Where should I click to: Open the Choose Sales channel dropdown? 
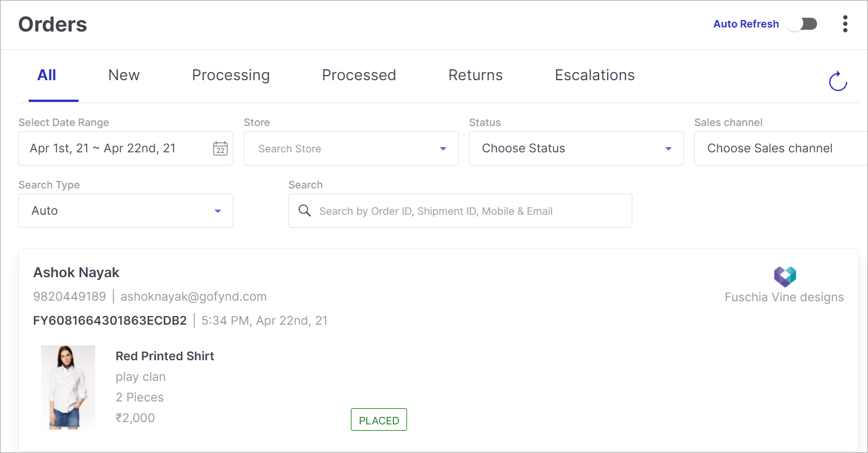pos(781,148)
